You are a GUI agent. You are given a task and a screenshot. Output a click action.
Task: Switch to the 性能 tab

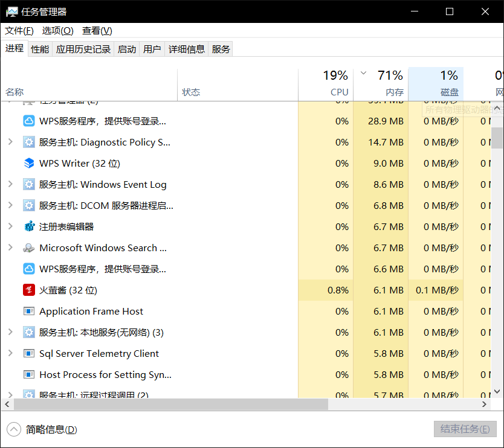pyautogui.click(x=40, y=49)
